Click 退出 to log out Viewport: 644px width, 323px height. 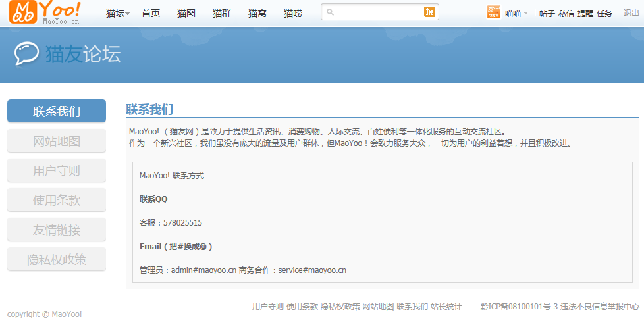[x=631, y=13]
